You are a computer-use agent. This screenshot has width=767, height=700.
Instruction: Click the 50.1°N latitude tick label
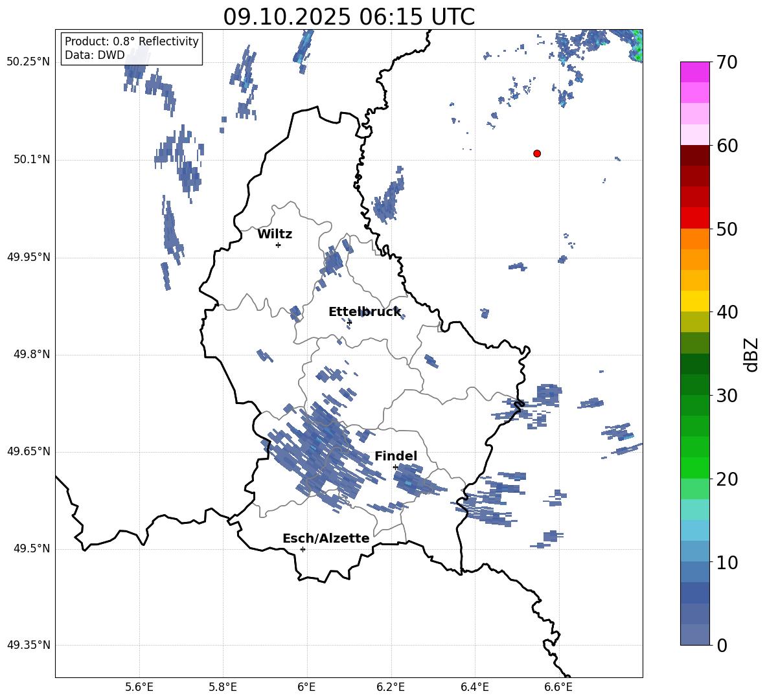coord(32,159)
